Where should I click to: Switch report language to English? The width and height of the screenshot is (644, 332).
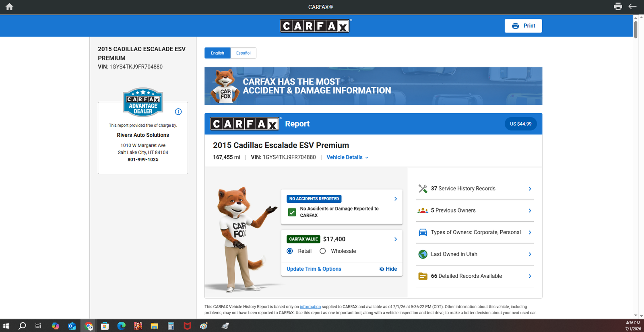pyautogui.click(x=217, y=53)
